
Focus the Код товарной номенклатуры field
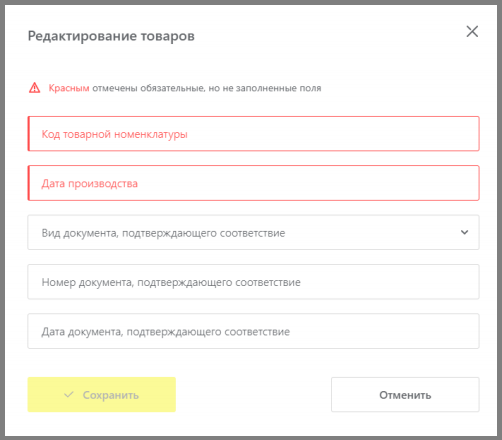click(253, 134)
